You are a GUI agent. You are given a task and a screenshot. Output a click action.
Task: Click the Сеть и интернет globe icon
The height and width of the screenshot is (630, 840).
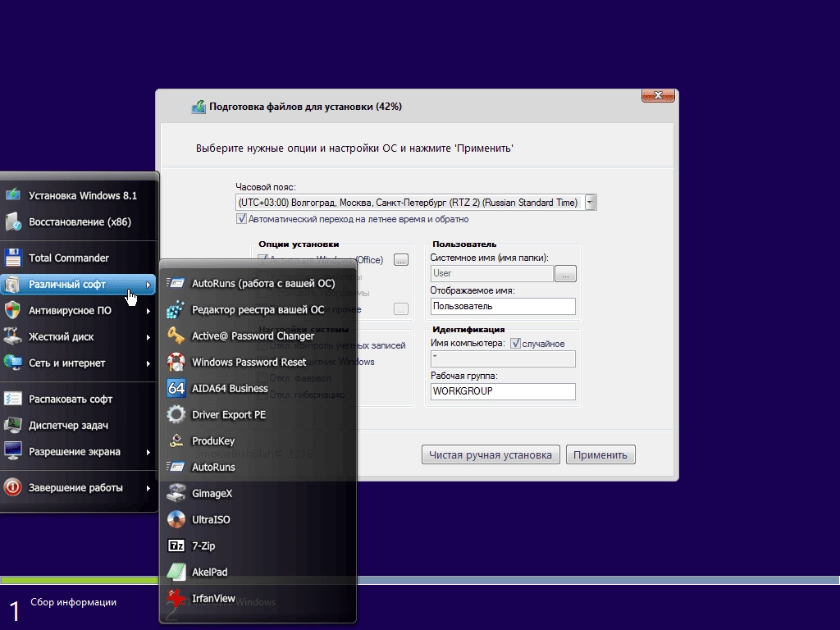point(13,363)
